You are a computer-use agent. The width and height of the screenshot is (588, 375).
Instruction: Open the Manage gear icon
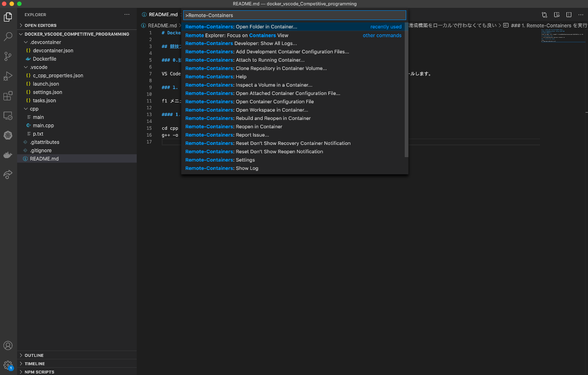click(8, 365)
